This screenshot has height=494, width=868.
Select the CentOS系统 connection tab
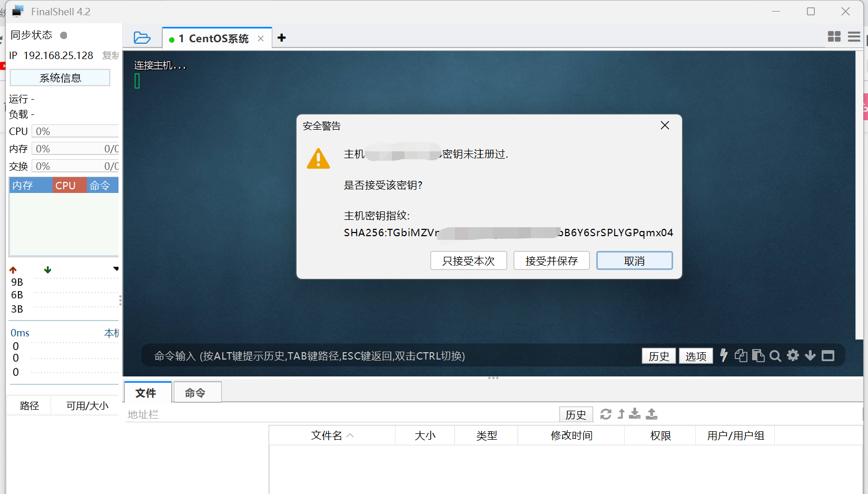210,38
